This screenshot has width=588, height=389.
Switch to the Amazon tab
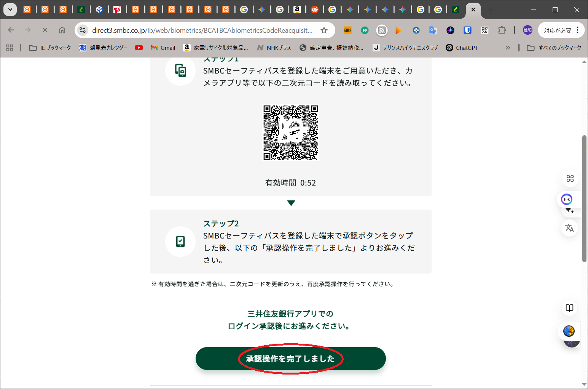pyautogui.click(x=297, y=10)
